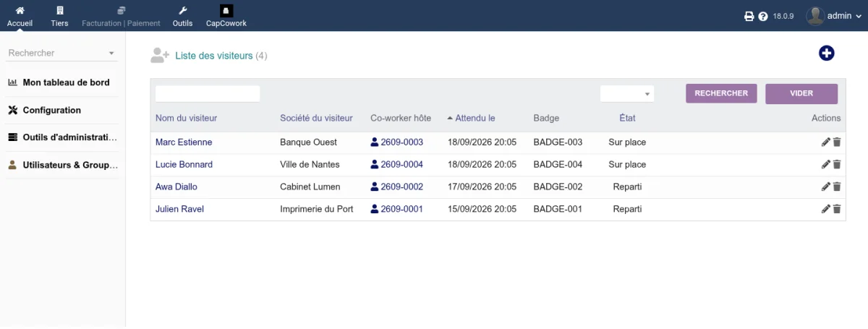
Task: Sort by Attendu le column
Action: 475,118
